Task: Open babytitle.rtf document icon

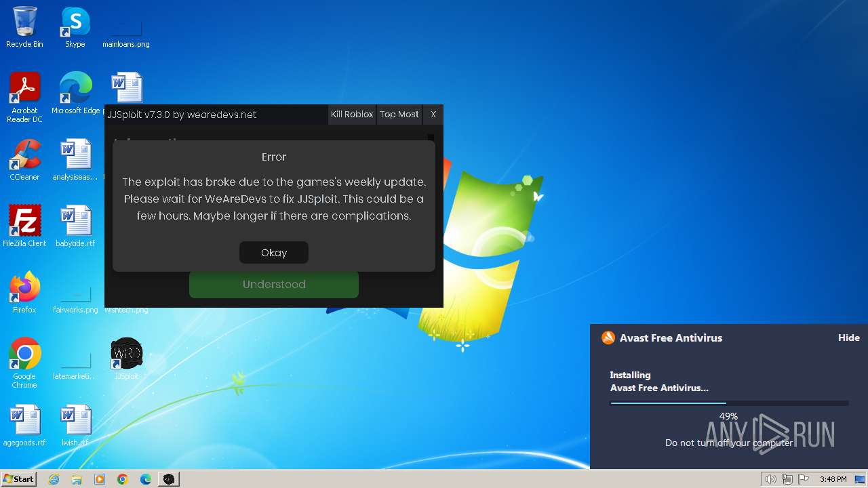Action: click(x=75, y=226)
